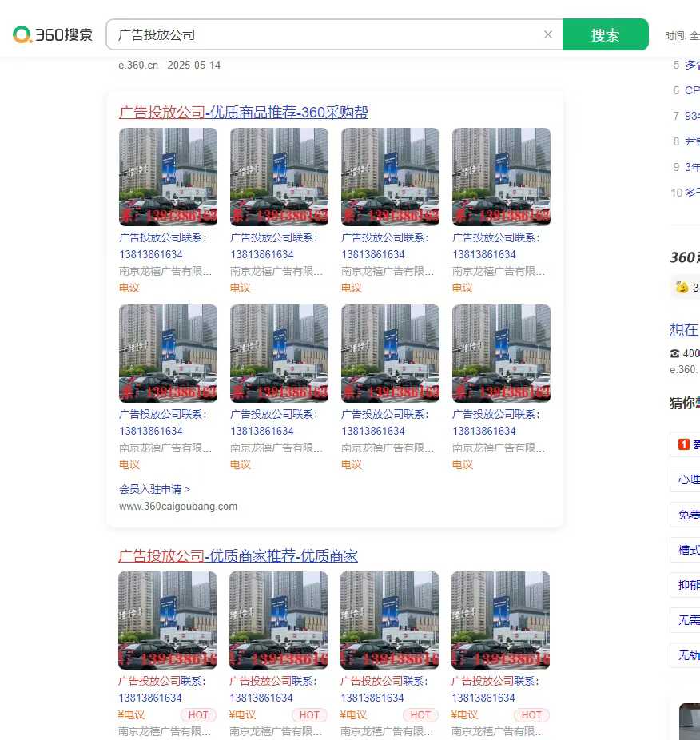Click the yellow emoji icon in the right sidebar
Screen dimensions: 700x740
(x=682, y=287)
